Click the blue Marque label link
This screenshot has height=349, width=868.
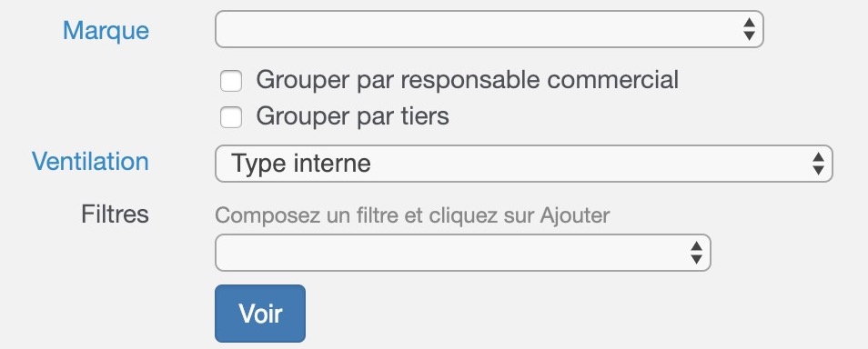coord(106,30)
